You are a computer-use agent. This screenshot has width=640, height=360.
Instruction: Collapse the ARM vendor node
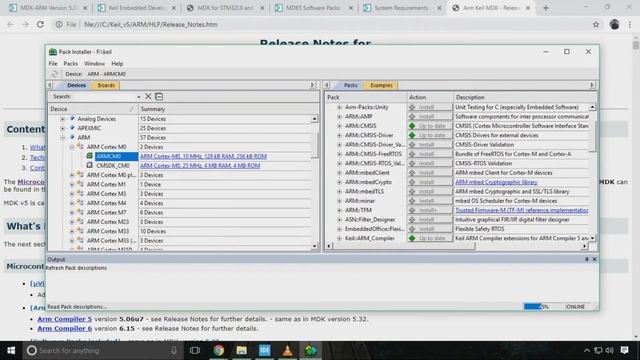(62, 138)
